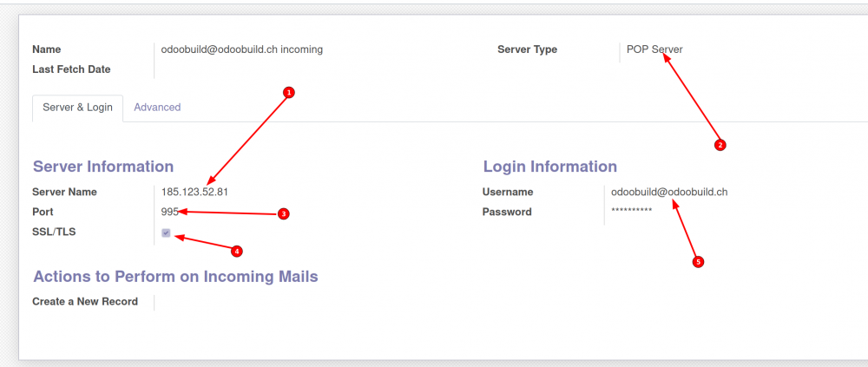Click the red annotation marker numbered 1
The width and height of the screenshot is (868, 367).
(290, 91)
